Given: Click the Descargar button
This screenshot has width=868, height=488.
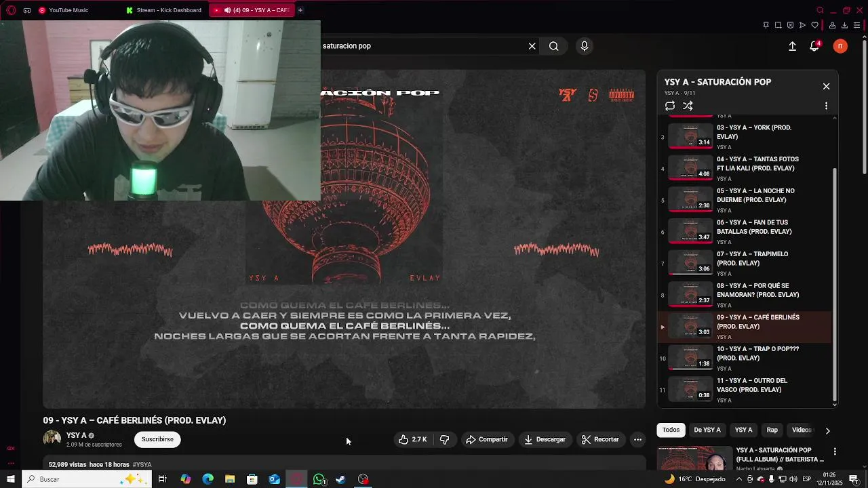Looking at the screenshot, I should [545, 439].
